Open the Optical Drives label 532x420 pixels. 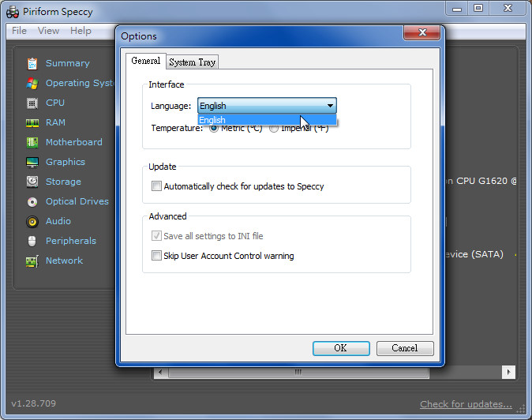click(77, 201)
